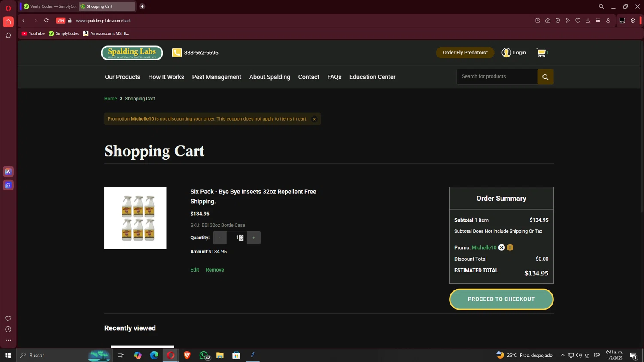This screenshot has height=362, width=644.
Task: Open the shopping cart icon in header
Action: [x=542, y=53]
